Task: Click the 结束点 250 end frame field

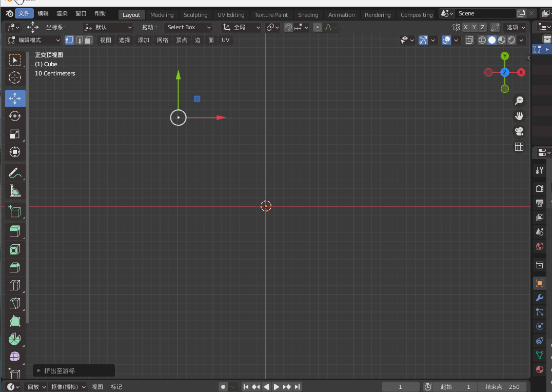Action: (x=502, y=387)
